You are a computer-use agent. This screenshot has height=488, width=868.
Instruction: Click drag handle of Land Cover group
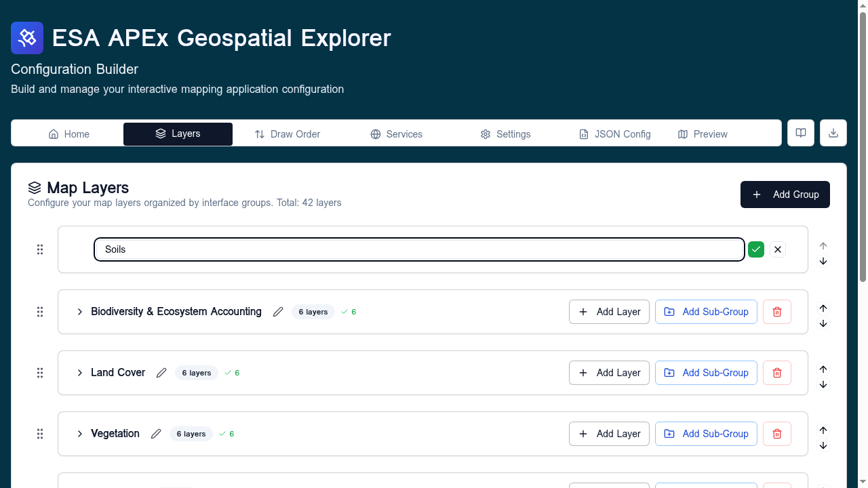[40, 373]
